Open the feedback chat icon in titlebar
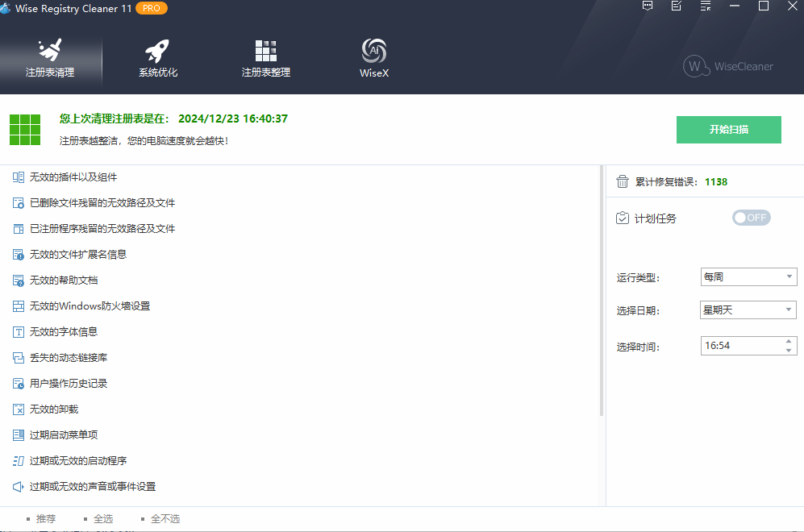 (647, 6)
